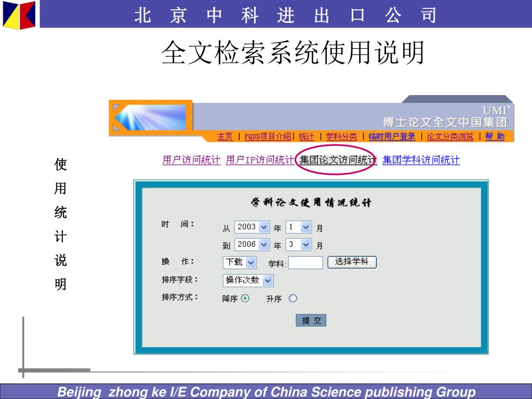Viewport: 532px width, 399px height.
Task: Expand the 排序字段 dropdown showing 操作次数
Action: pos(248,280)
